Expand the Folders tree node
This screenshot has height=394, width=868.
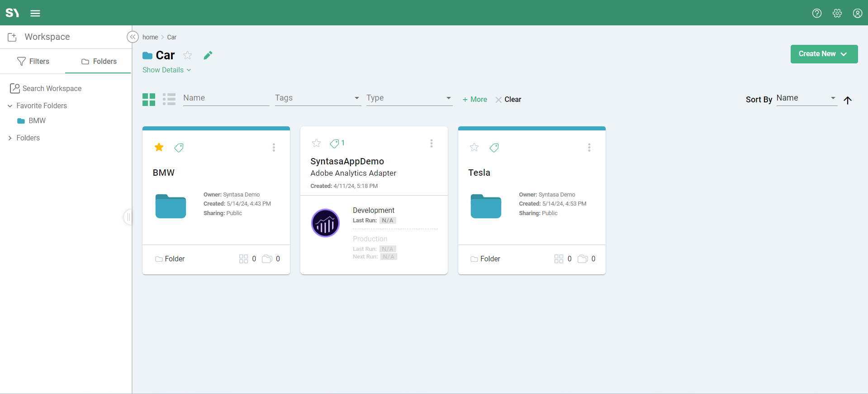10,138
